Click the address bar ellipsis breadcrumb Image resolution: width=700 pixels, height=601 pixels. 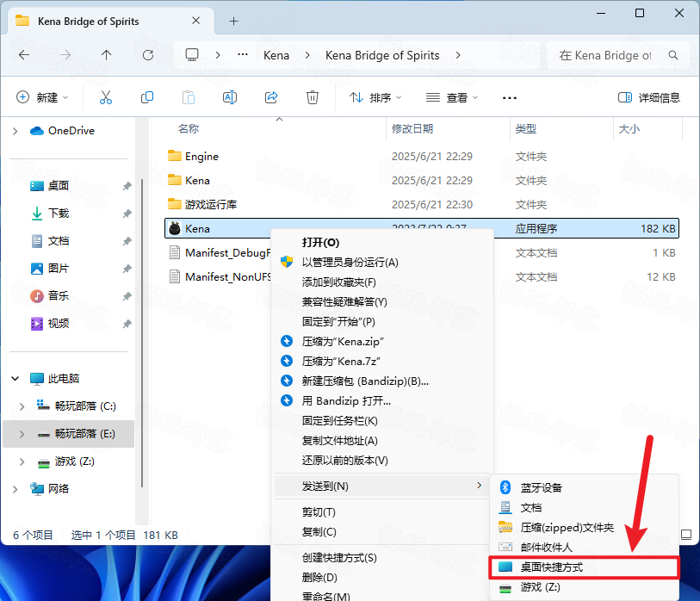pos(243,55)
